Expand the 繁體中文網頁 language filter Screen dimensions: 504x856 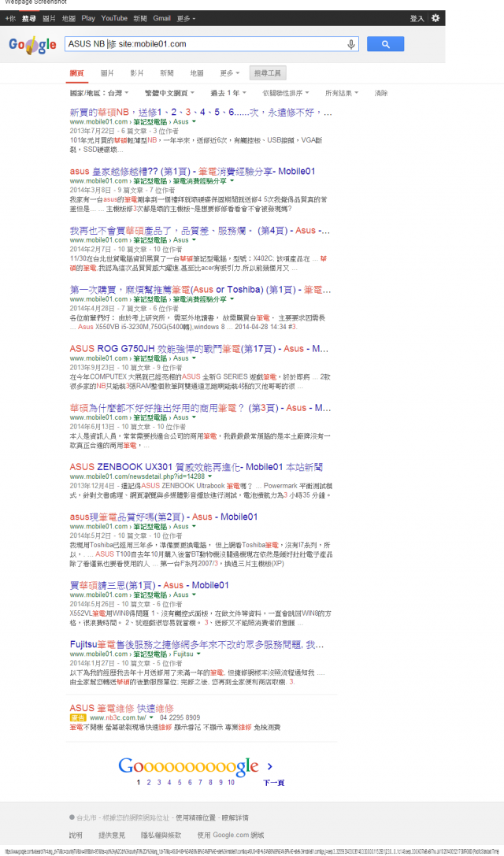[169, 93]
